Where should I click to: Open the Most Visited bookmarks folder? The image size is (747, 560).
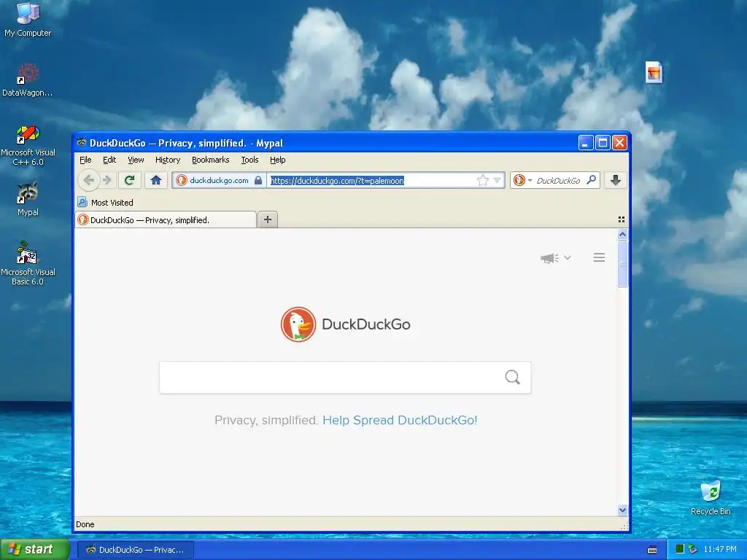106,203
